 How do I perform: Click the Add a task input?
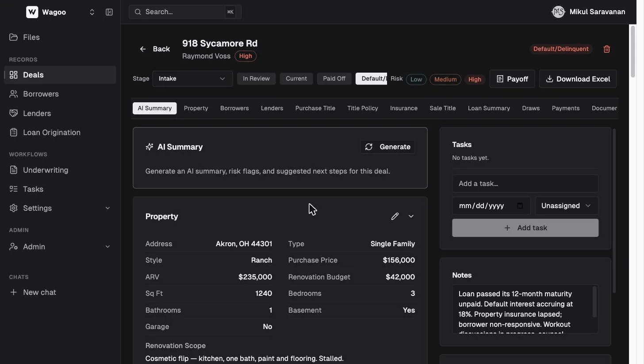(525, 184)
